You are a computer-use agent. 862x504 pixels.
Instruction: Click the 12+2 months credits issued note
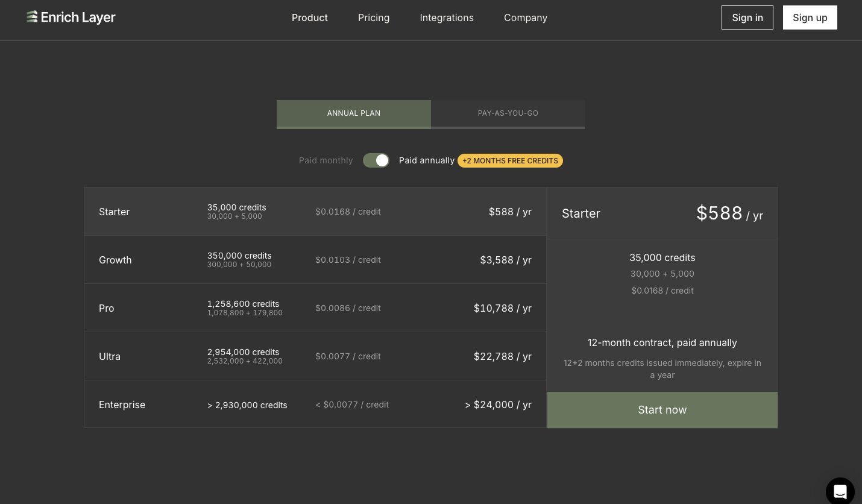click(662, 369)
